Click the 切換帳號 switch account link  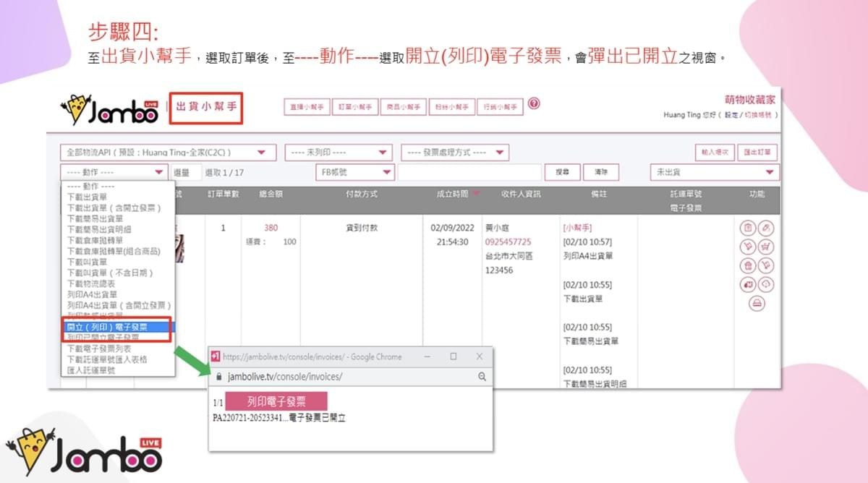(x=759, y=115)
